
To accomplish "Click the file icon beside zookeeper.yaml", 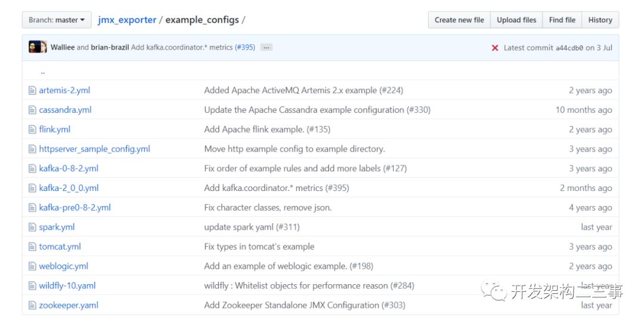I will [33, 305].
